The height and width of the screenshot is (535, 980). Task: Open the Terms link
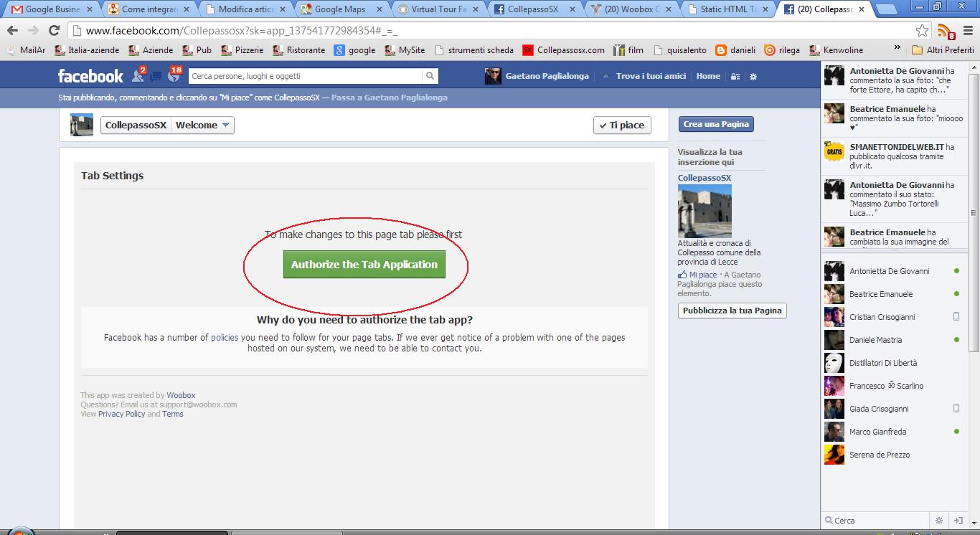172,414
